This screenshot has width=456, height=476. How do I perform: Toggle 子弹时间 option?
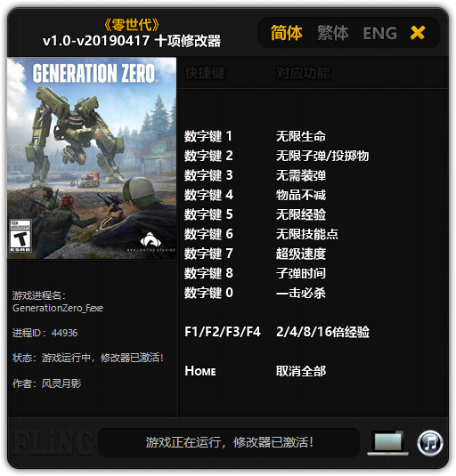coord(301,273)
